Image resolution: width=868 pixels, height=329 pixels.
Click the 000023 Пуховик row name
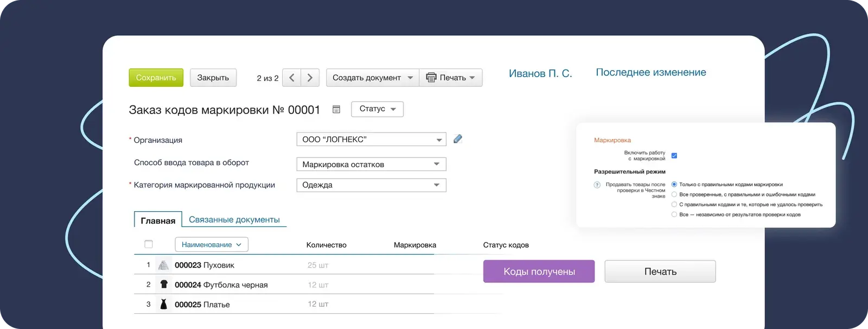point(205,265)
